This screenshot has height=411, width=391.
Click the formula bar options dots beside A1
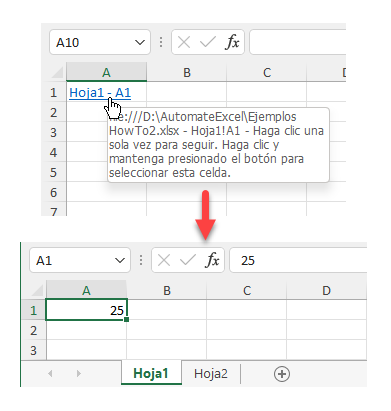click(x=141, y=260)
